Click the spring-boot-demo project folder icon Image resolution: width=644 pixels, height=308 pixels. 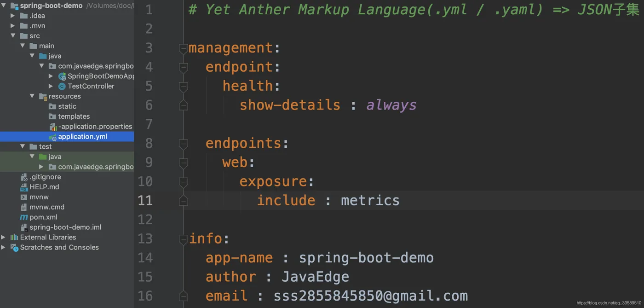coord(14,6)
